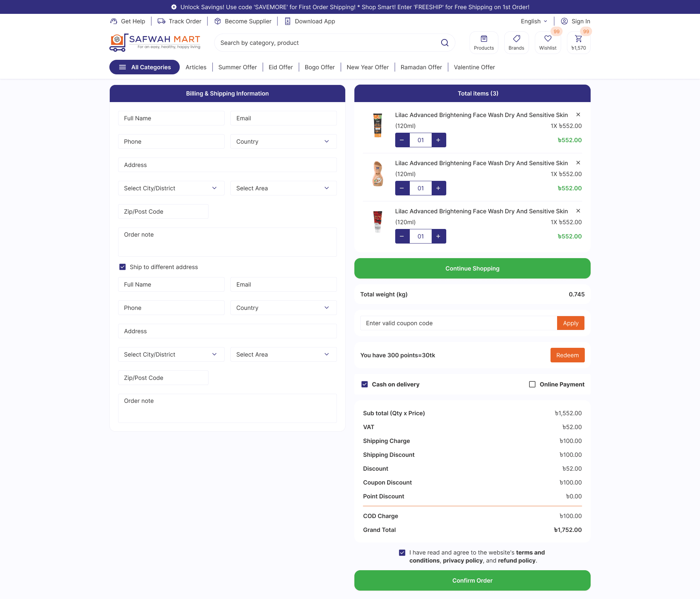
Task: Open the privacy policy link
Action: (x=463, y=560)
